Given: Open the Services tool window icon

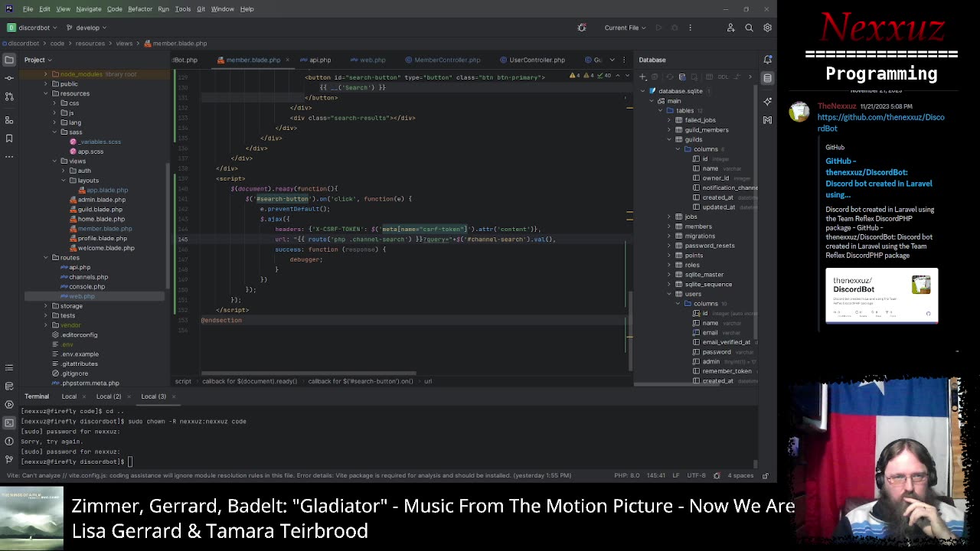Looking at the screenshot, I should [x=9, y=404].
